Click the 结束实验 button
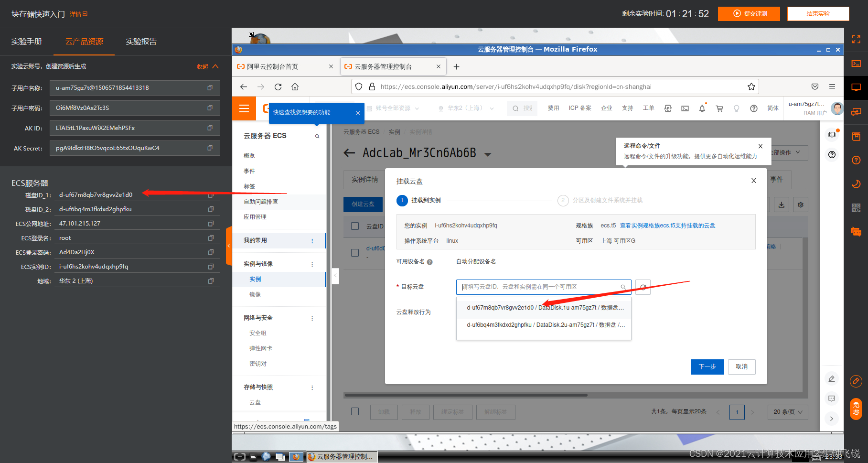Image resolution: width=868 pixels, height=463 pixels. pyautogui.click(x=818, y=14)
